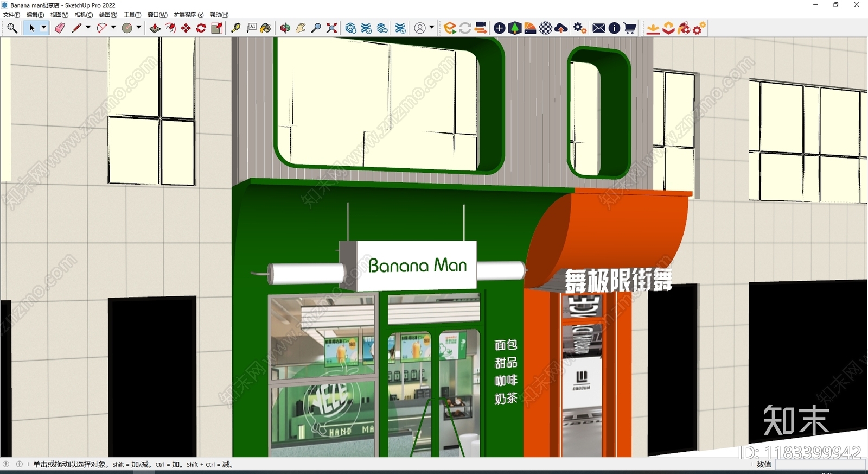The height and width of the screenshot is (474, 868).
Task: Select the Paint Bucket tool
Action: (x=266, y=28)
